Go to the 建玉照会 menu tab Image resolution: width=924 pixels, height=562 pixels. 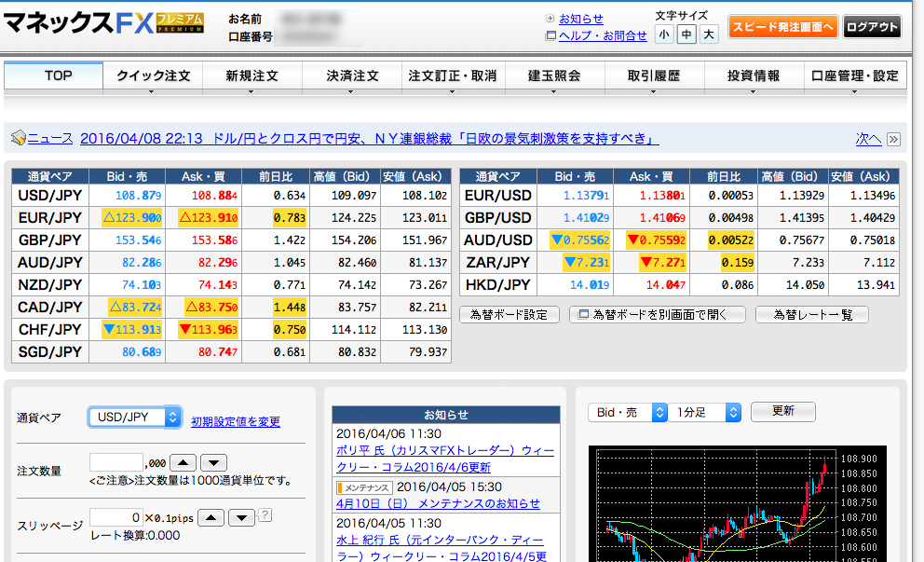coord(554,76)
